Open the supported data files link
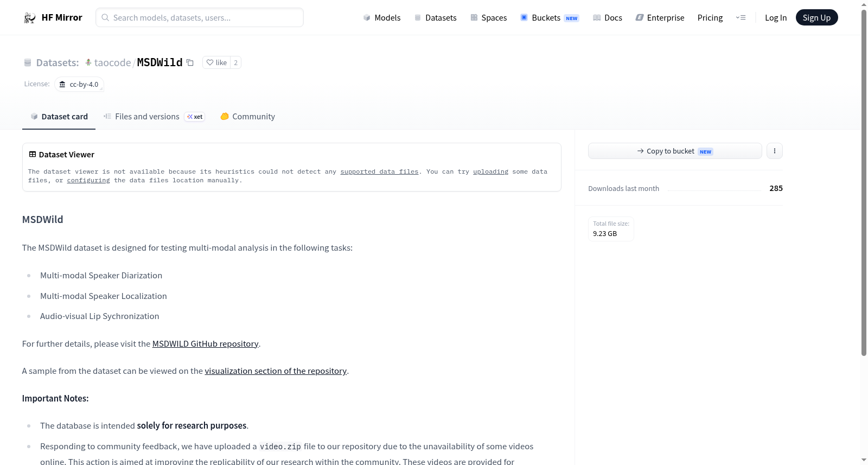 click(x=379, y=171)
